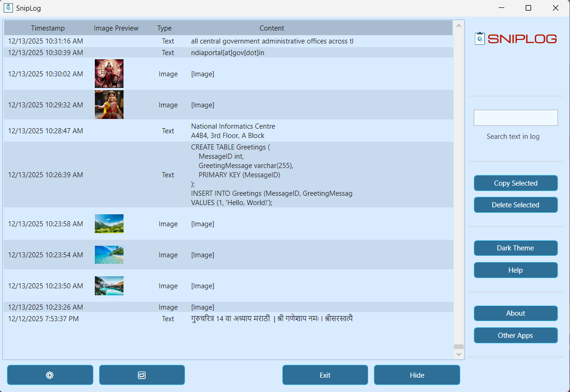This screenshot has width=570, height=392.
Task: Select the 'CREATE TABLE Greetings' SQL entry
Action: (x=229, y=175)
